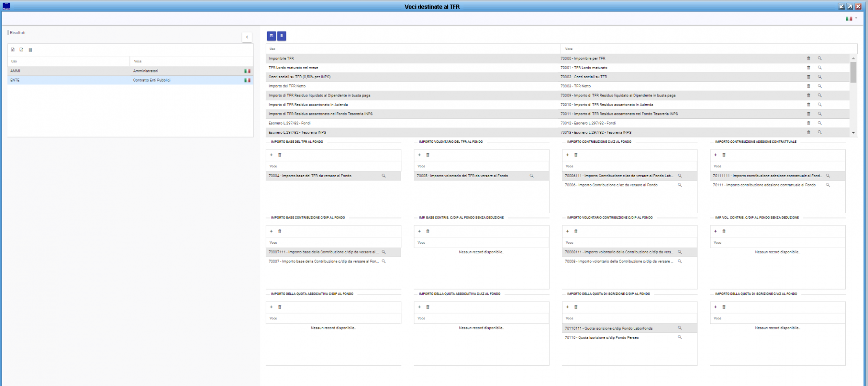
Task: Click the scrollbar's down arrow in the voci grid
Action: pos(854,133)
